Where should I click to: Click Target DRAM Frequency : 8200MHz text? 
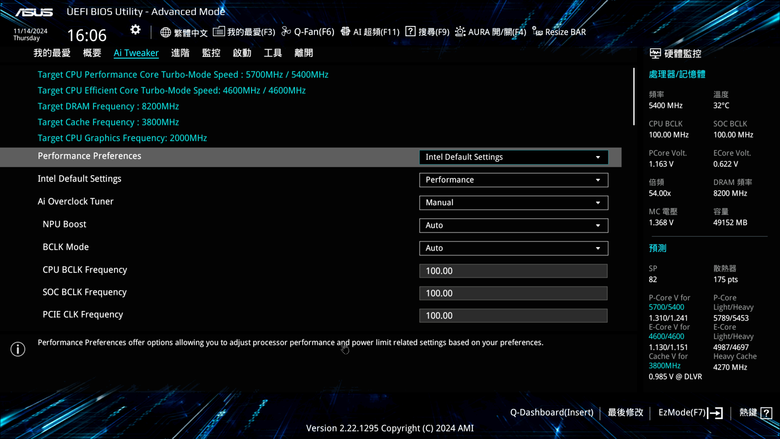pos(108,106)
